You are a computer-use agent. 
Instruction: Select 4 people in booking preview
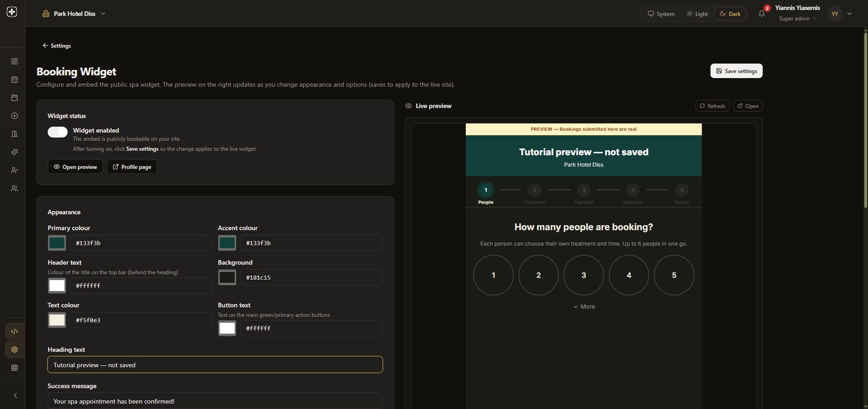pyautogui.click(x=629, y=275)
